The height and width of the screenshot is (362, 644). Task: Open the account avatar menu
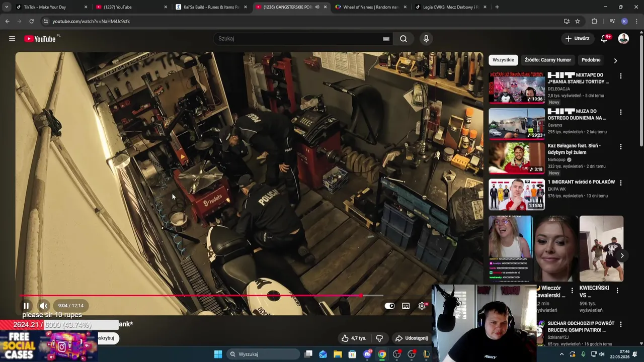[x=623, y=39]
